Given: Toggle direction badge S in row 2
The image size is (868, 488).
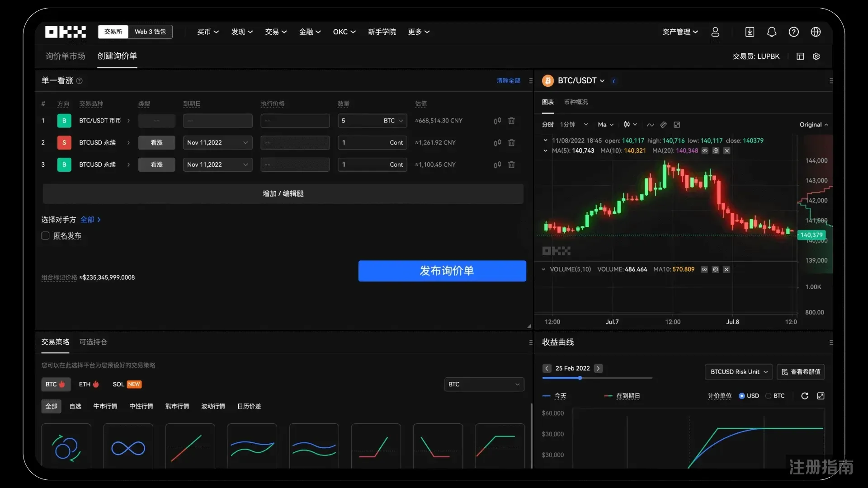Looking at the screenshot, I should pos(64,143).
